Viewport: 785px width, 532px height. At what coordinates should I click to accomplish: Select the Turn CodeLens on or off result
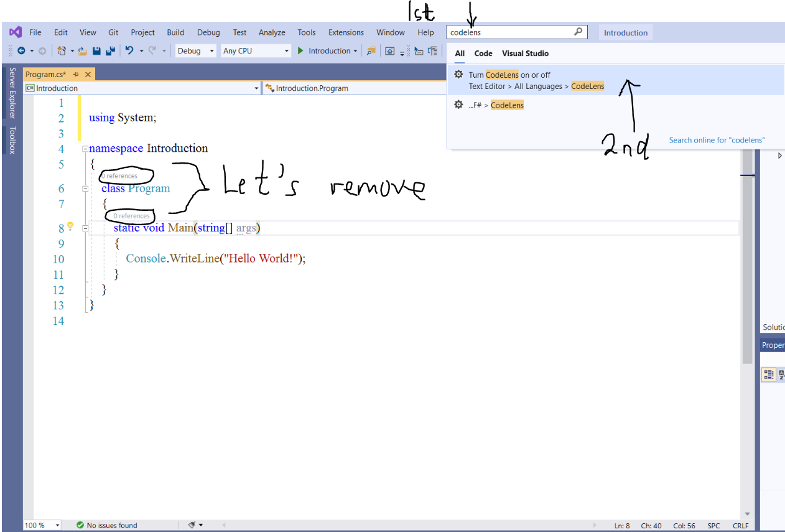click(616, 80)
